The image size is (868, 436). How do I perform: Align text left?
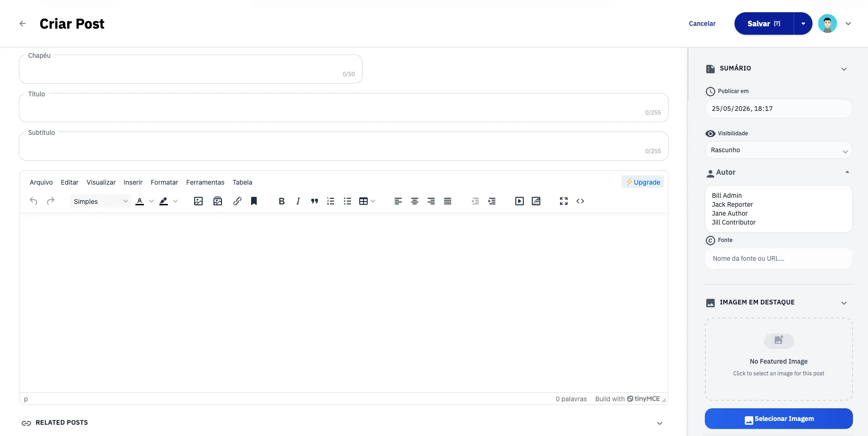click(398, 201)
